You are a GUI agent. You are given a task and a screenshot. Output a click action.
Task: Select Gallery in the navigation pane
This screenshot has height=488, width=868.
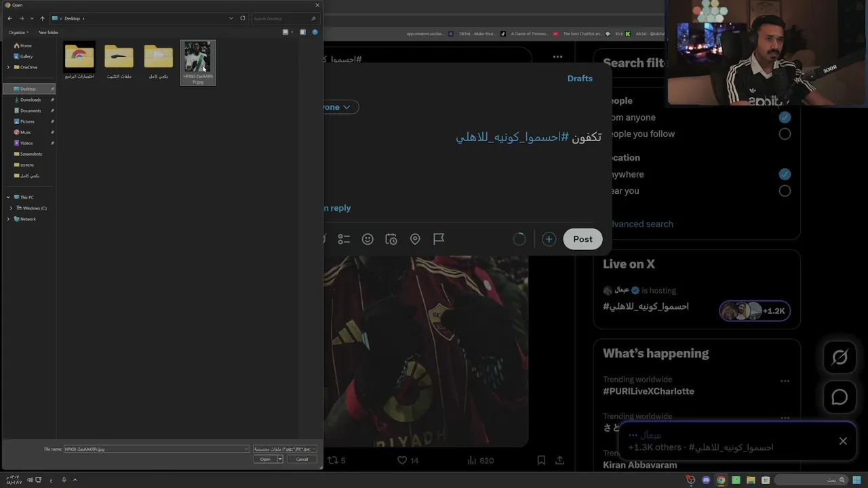24,56
